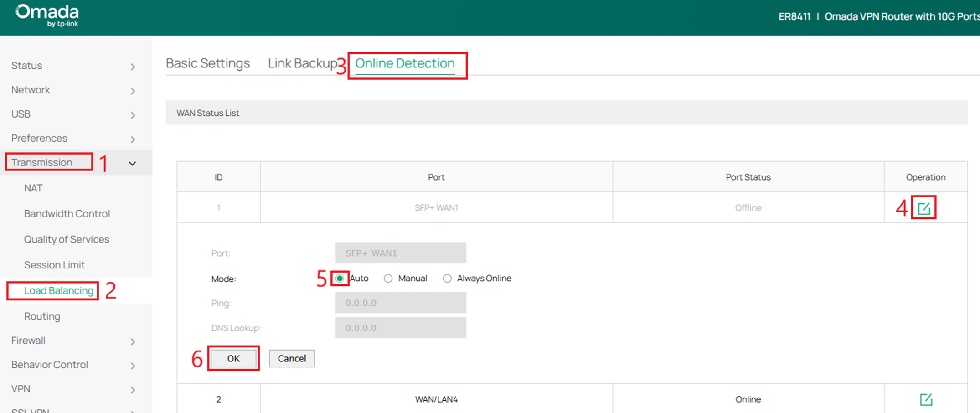Screen dimensions: 980x413
Task: Open the Session Limit page
Action: pos(55,264)
